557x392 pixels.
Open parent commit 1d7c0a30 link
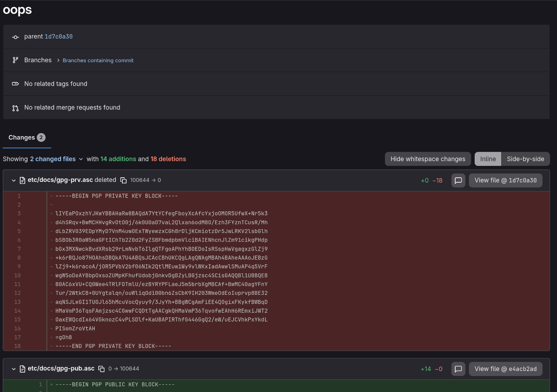click(59, 37)
